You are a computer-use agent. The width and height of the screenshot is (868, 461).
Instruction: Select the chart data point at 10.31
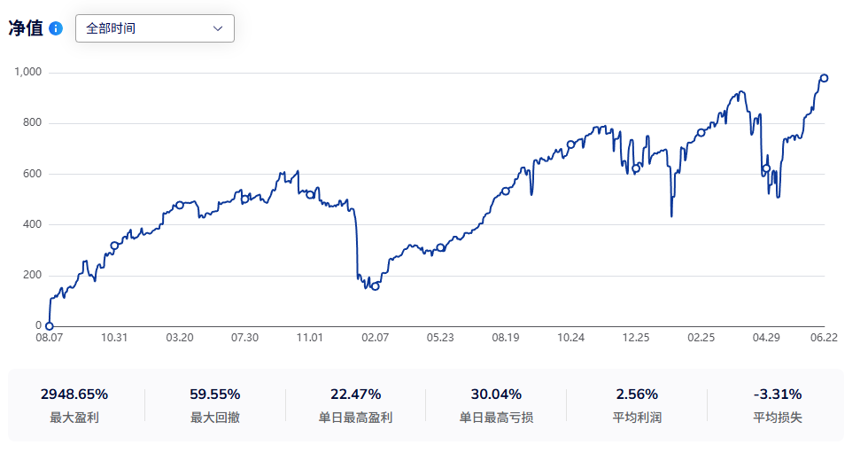(x=114, y=246)
